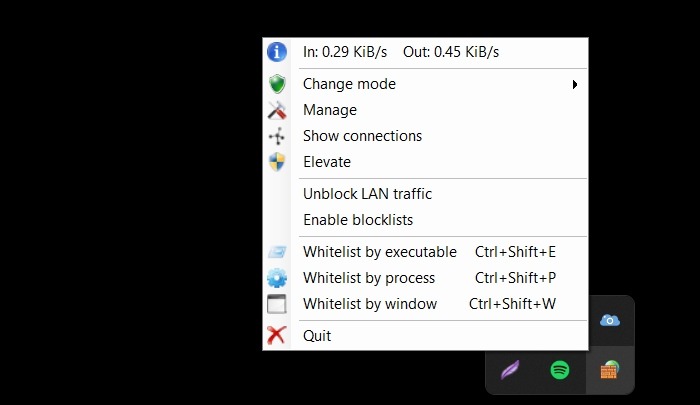Click the network icon beside Show connections

(x=277, y=136)
